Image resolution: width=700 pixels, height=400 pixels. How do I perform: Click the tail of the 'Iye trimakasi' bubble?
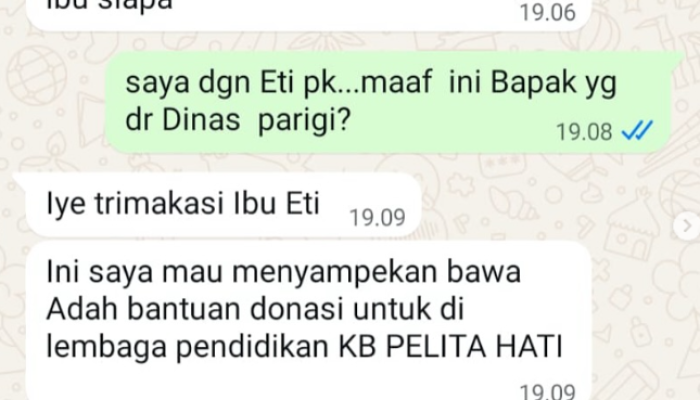20,179
